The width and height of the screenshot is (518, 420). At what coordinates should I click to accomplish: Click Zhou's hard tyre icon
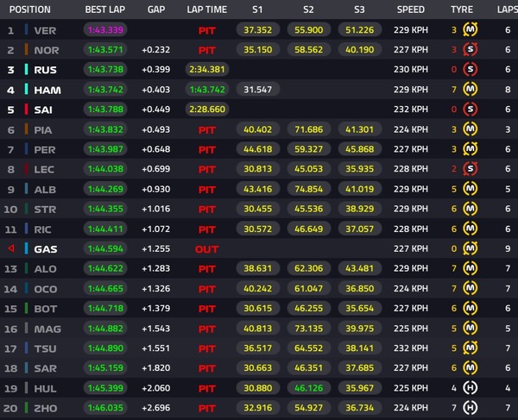471,408
